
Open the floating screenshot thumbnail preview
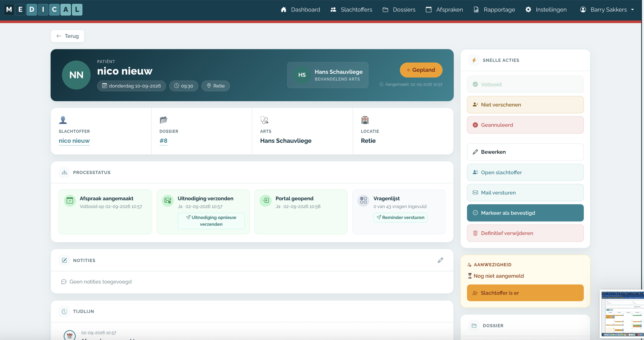(622, 314)
